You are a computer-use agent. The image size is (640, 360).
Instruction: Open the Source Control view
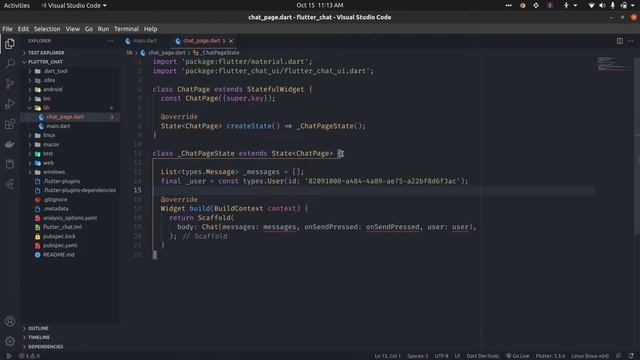point(10,84)
